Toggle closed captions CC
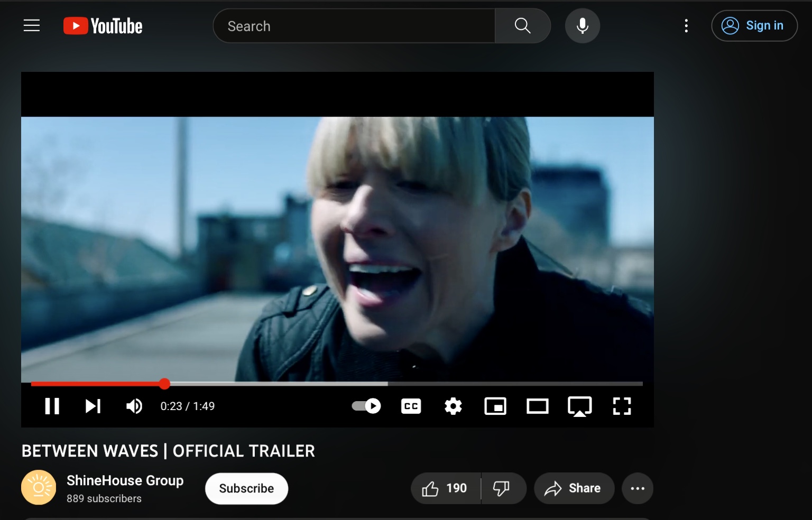 click(411, 406)
